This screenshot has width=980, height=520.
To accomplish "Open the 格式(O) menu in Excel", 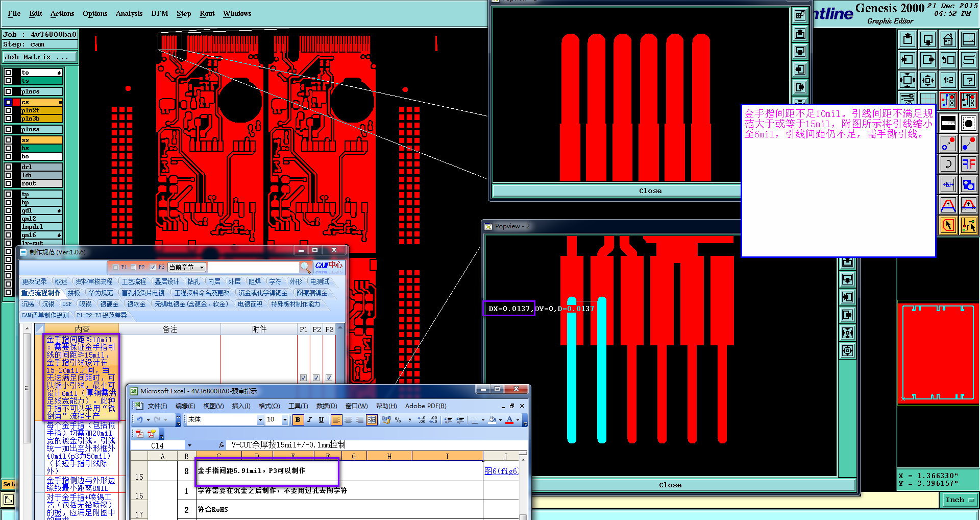I will pyautogui.click(x=269, y=406).
